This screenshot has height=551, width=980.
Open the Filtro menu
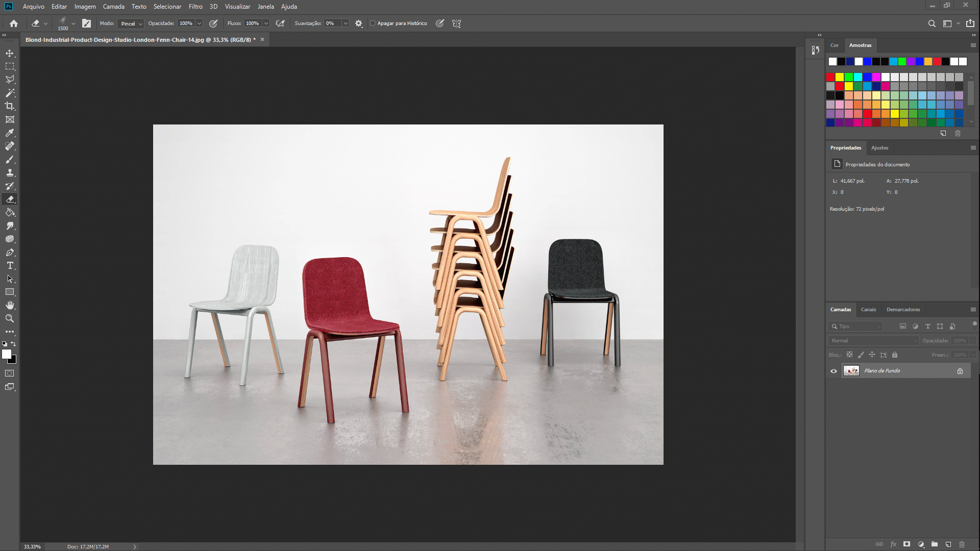pyautogui.click(x=195, y=7)
